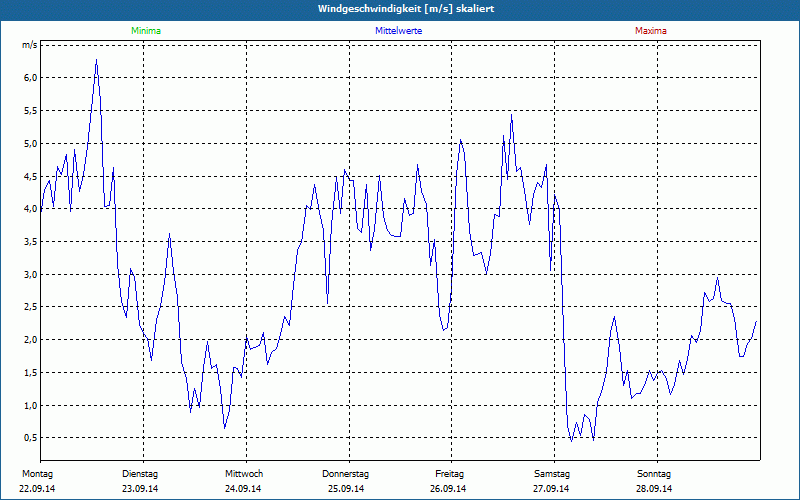The width and height of the screenshot is (800, 500).
Task: Click the Mittelwerte legend label
Action: (398, 31)
